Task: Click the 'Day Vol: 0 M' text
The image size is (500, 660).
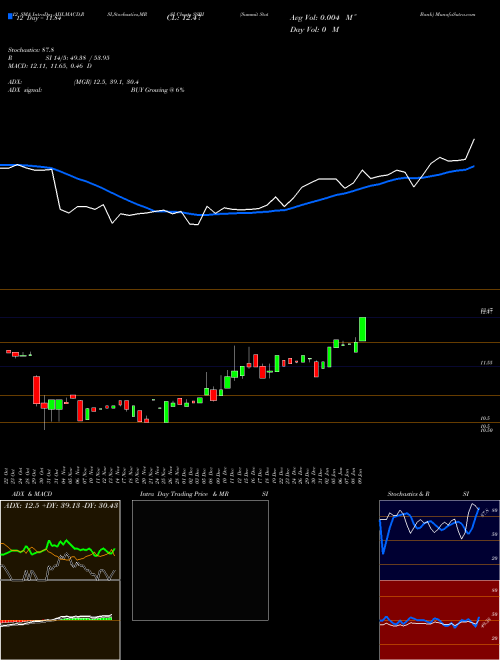Action: (x=314, y=29)
